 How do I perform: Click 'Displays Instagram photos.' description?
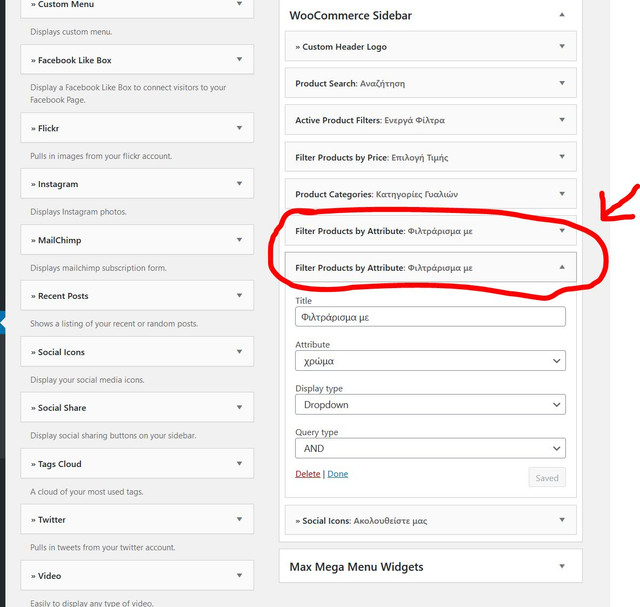point(78,212)
